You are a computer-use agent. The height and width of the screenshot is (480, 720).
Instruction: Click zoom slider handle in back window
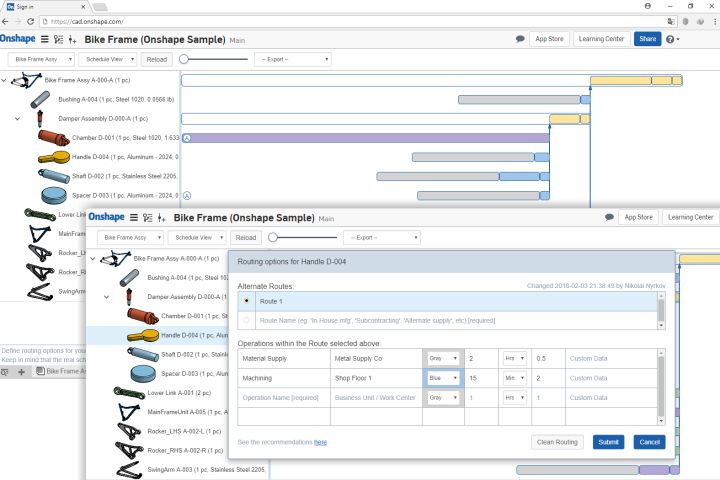coord(184,59)
